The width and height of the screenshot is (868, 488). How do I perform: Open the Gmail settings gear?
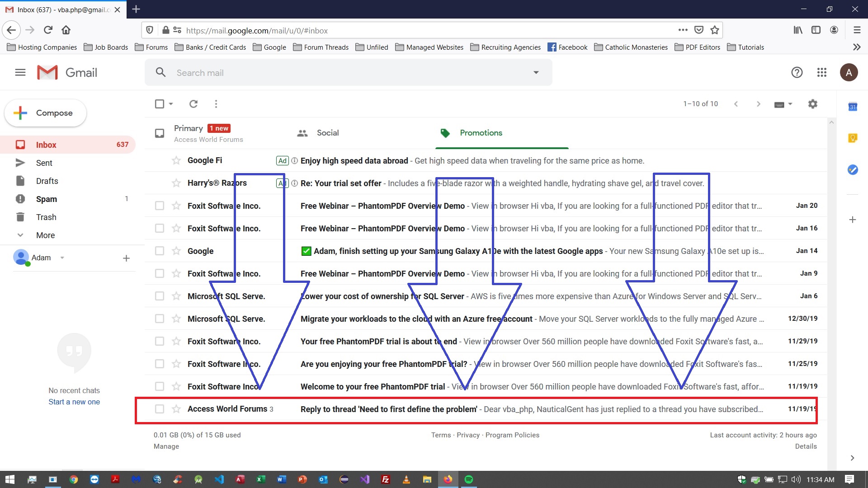[812, 104]
